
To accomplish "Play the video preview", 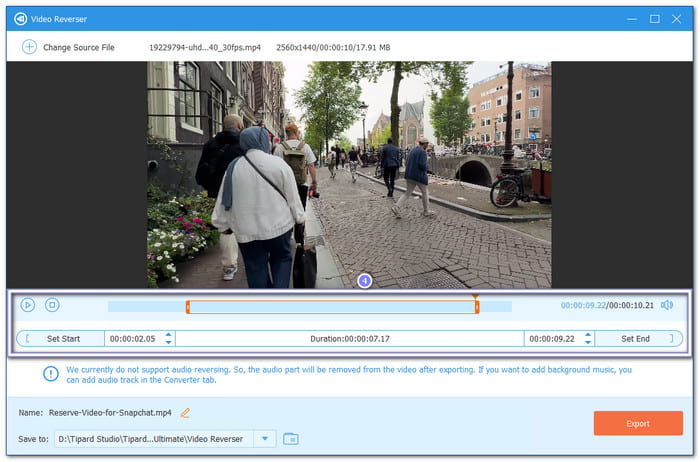I will point(28,305).
